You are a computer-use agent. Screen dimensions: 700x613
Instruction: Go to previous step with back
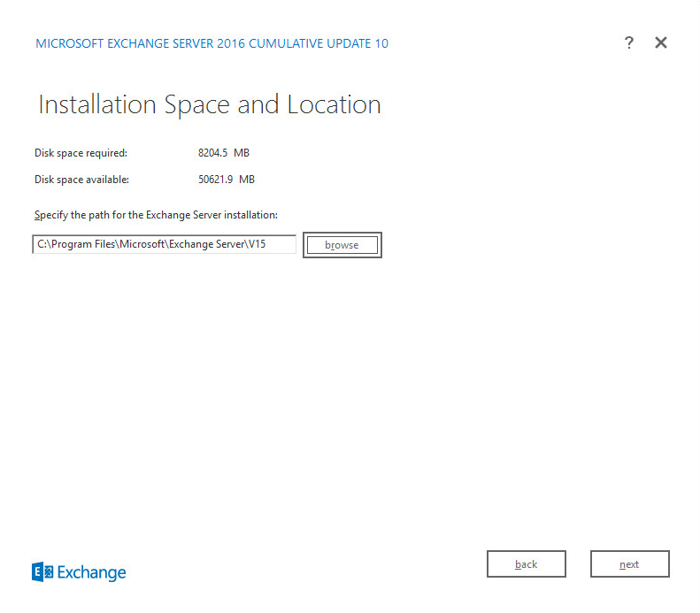(x=527, y=564)
